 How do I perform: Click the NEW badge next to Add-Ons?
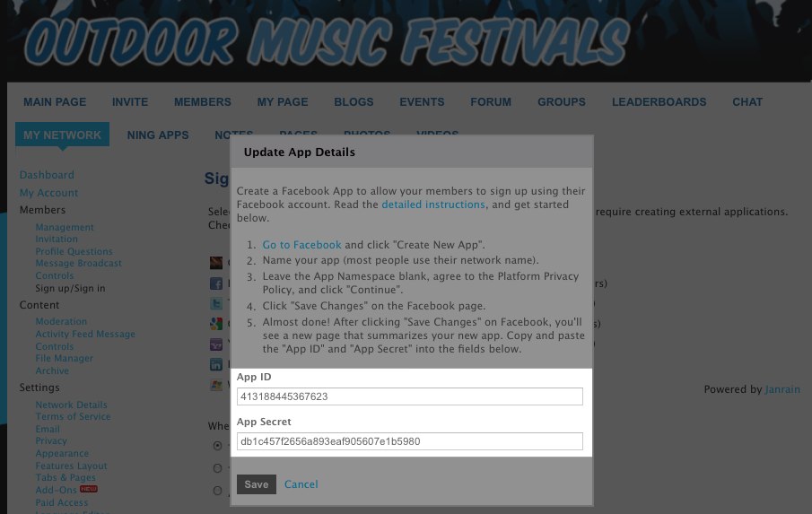[x=89, y=489]
